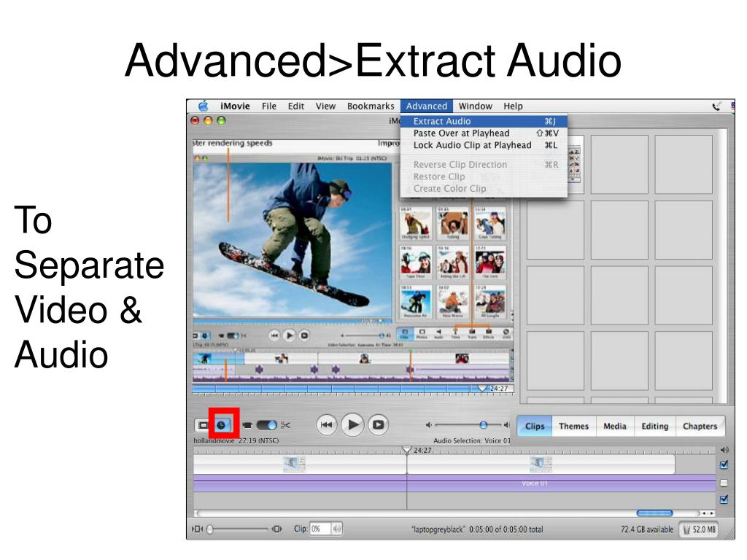Toggle the camera/edit mode switch
The height and width of the screenshot is (560, 747).
click(266, 425)
